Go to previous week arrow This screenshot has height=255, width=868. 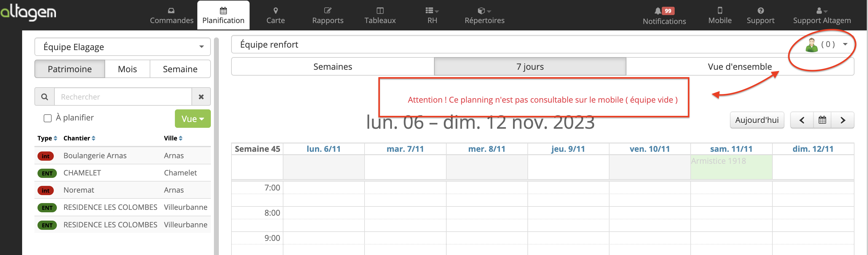(802, 120)
